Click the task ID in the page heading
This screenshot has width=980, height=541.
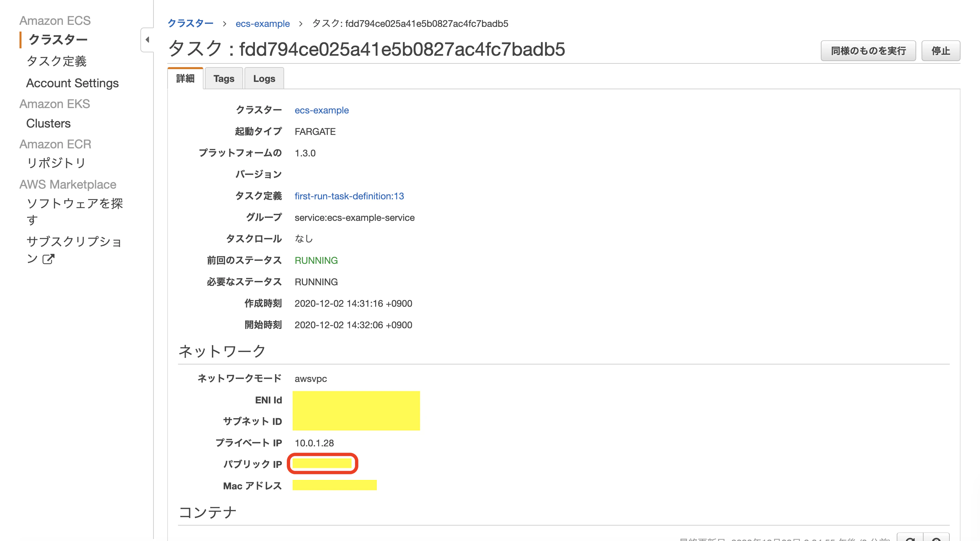[x=402, y=49]
